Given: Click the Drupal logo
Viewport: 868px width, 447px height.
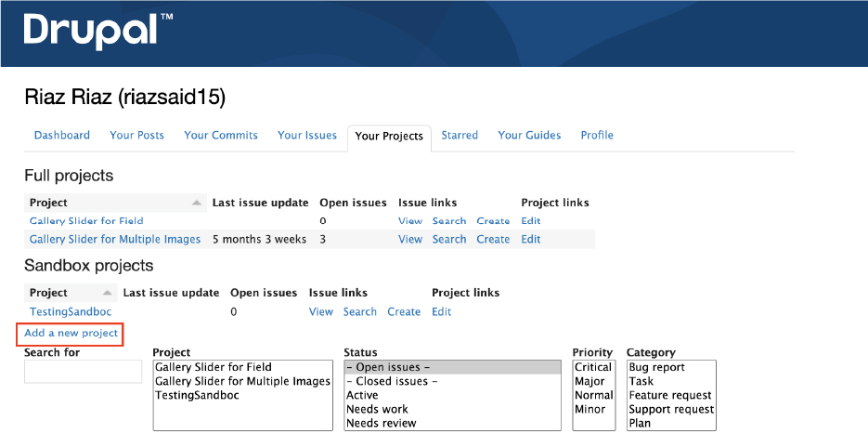Looking at the screenshot, I should [98, 31].
